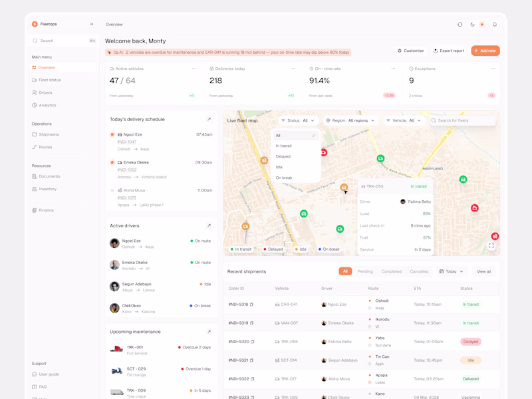This screenshot has width=532, height=399.
Task: Copy order ID #NDI-9318 icon
Action: point(252,305)
